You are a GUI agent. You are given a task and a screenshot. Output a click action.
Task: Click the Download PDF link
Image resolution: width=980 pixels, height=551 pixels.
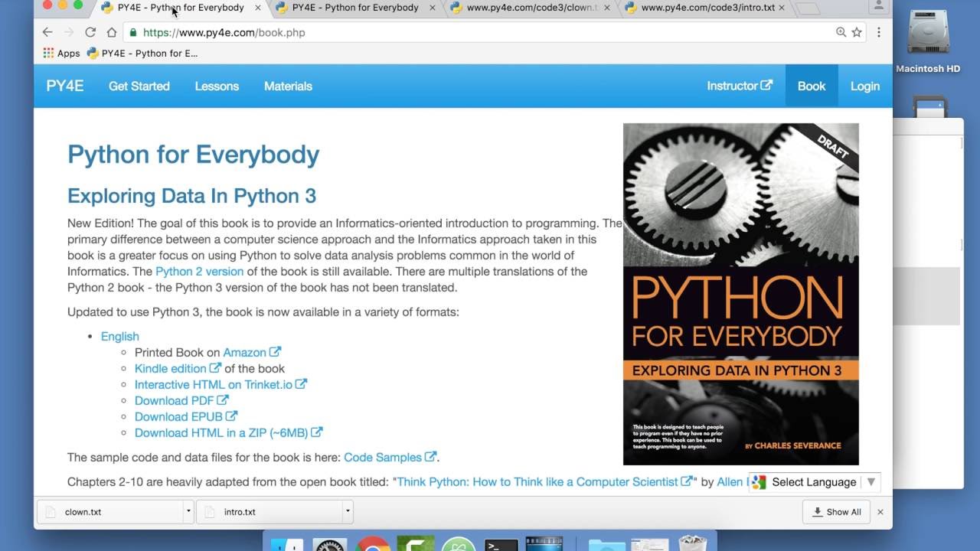(181, 400)
